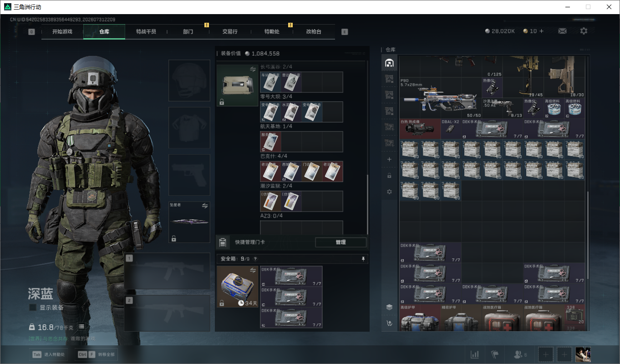Viewport: 620px width, 364px height.
Task: Click the warehouse sidebar lock icon
Action: pos(389,175)
